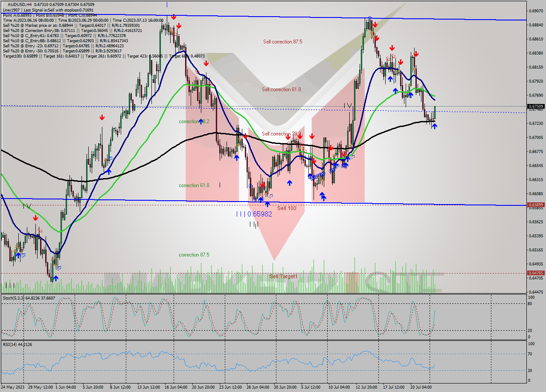Image resolution: width=546 pixels, height=392 pixels.
Task: Click the '13 Jun 12:00' time label
Action: tap(148, 387)
